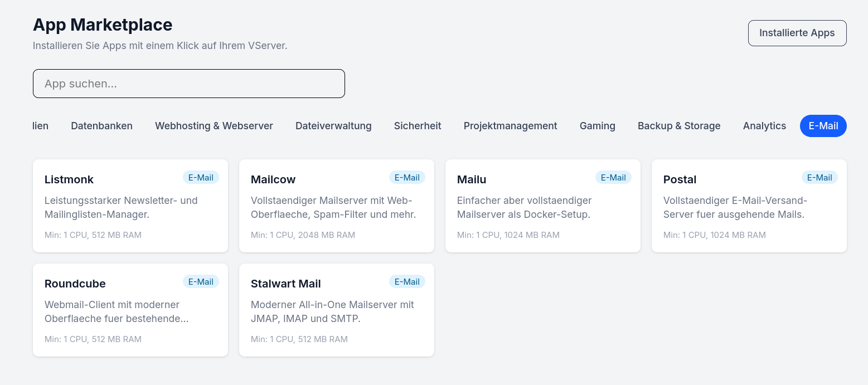The image size is (868, 385).
Task: Open the Installierte Apps view
Action: [x=797, y=33]
